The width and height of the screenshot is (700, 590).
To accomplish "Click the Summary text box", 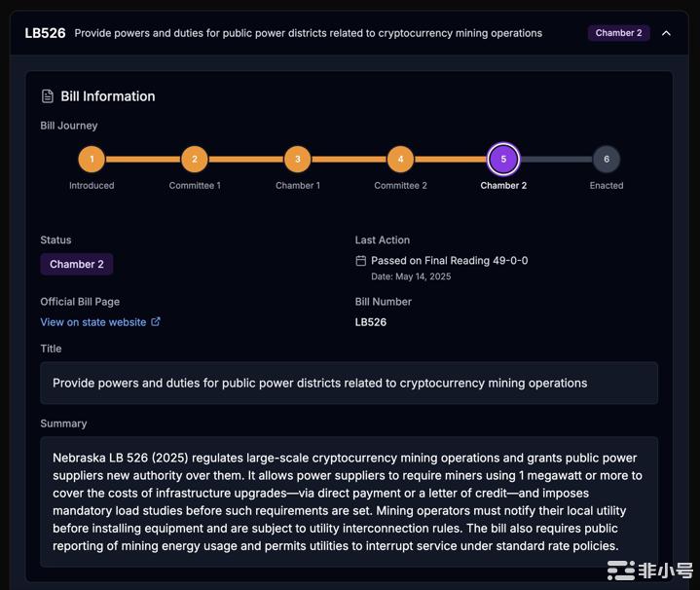I will coord(350,501).
